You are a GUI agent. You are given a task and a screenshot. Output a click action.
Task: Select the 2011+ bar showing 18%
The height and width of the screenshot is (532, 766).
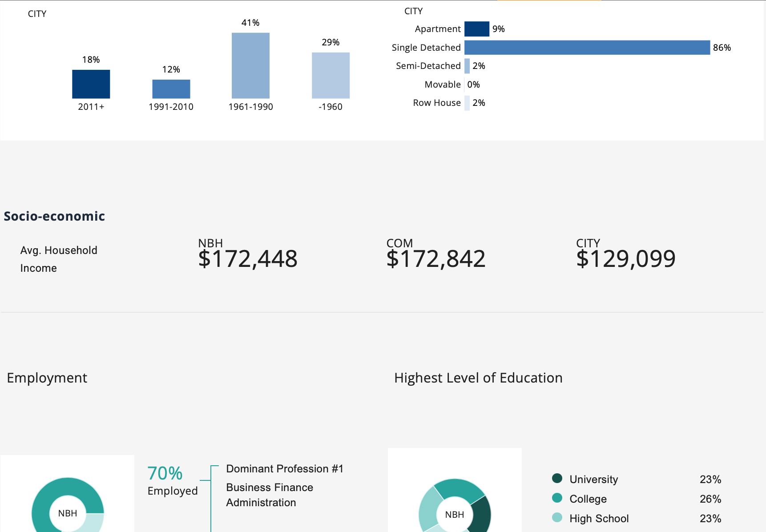tap(91, 84)
